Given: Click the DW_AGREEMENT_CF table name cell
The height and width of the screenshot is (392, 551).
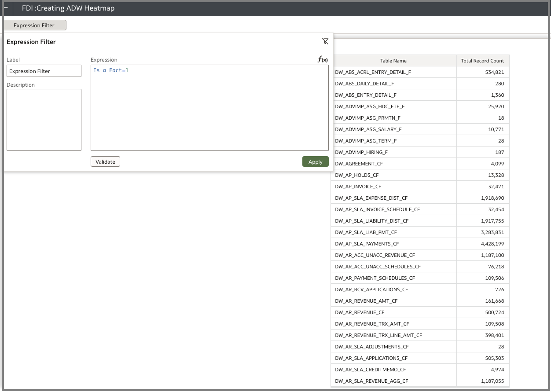Looking at the screenshot, I should 359,164.
